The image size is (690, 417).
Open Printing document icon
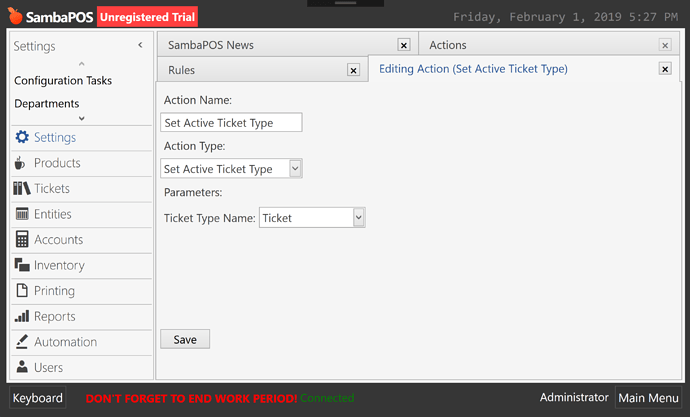(x=22, y=290)
